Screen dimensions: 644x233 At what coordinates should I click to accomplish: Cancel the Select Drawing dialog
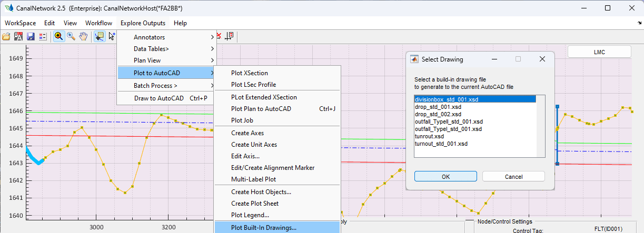513,177
